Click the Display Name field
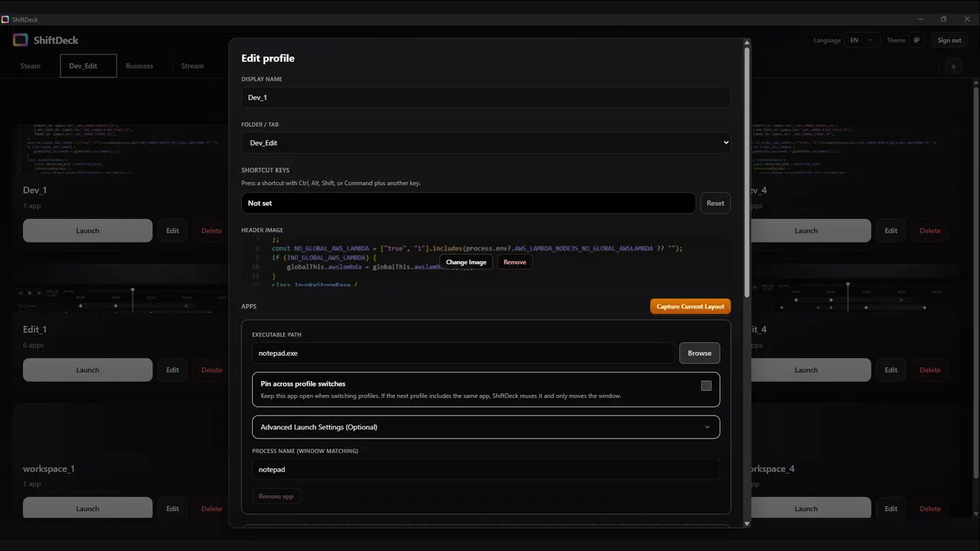980x551 pixels. pyautogui.click(x=485, y=97)
